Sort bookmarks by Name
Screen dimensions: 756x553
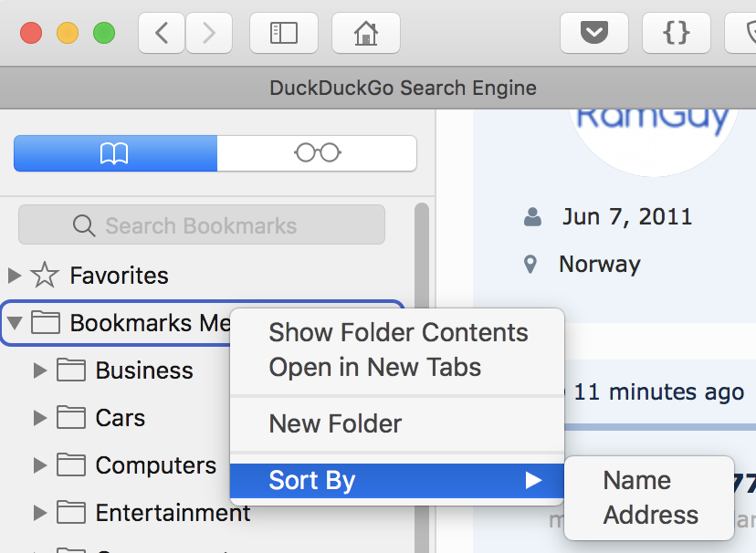(636, 481)
